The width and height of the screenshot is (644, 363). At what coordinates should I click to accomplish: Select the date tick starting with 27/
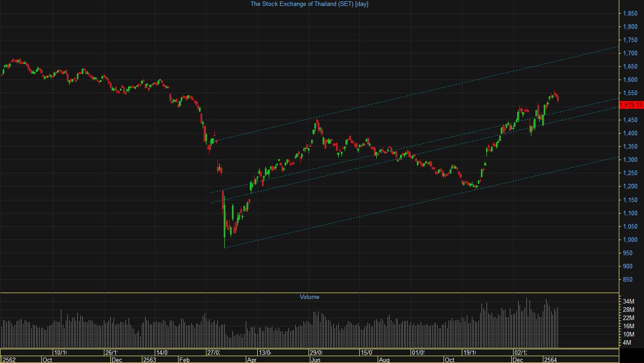(x=213, y=353)
